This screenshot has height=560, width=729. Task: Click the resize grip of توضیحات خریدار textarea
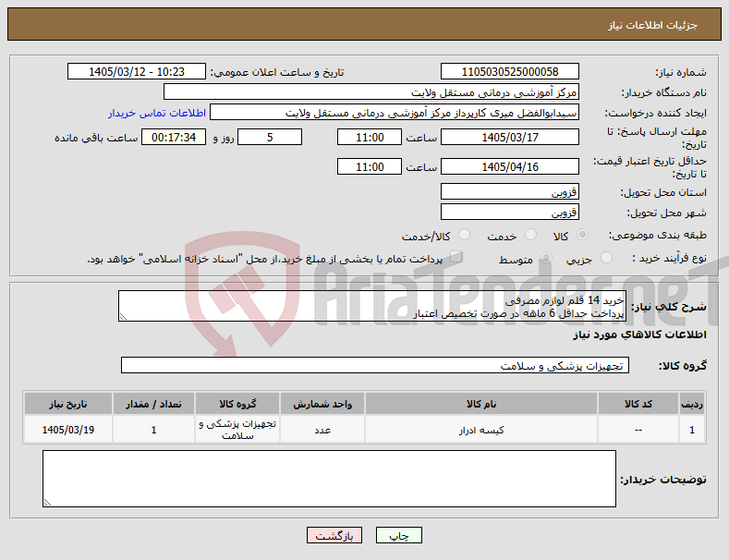coord(47,503)
